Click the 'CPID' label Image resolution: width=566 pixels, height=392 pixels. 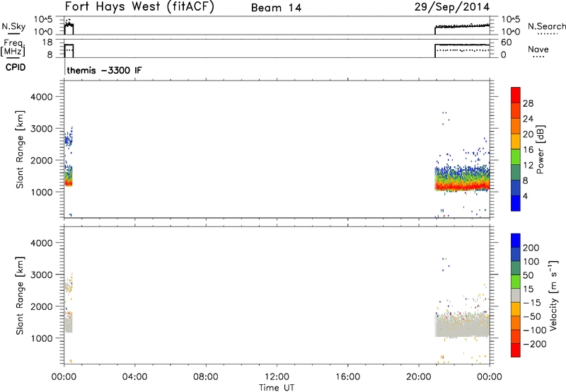[x=16, y=67]
